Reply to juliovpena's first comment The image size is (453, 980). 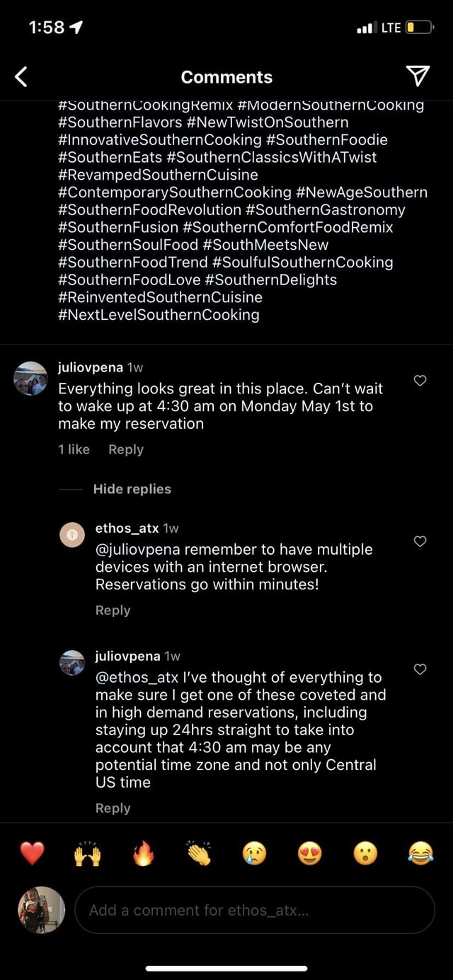[x=126, y=449]
